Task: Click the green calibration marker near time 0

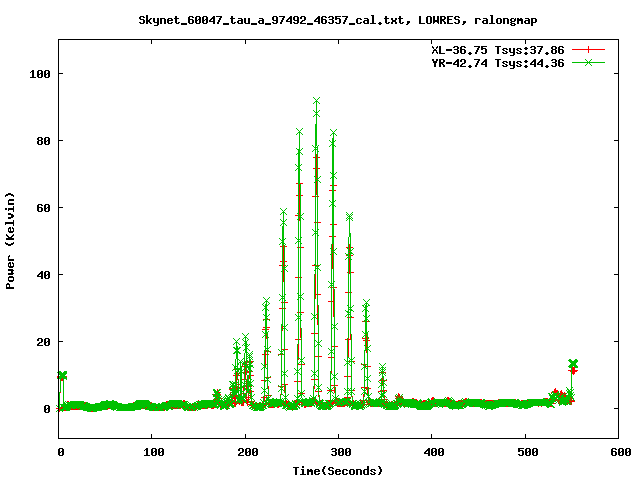Action: 62,376
